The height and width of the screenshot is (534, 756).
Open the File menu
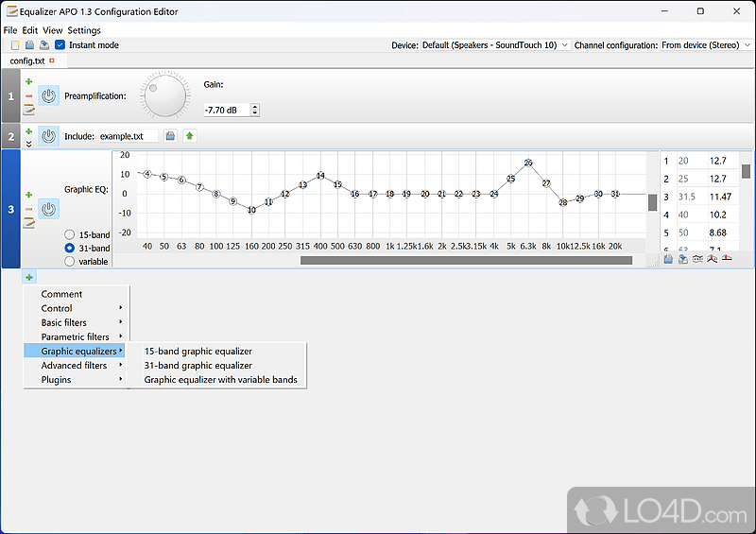[10, 30]
